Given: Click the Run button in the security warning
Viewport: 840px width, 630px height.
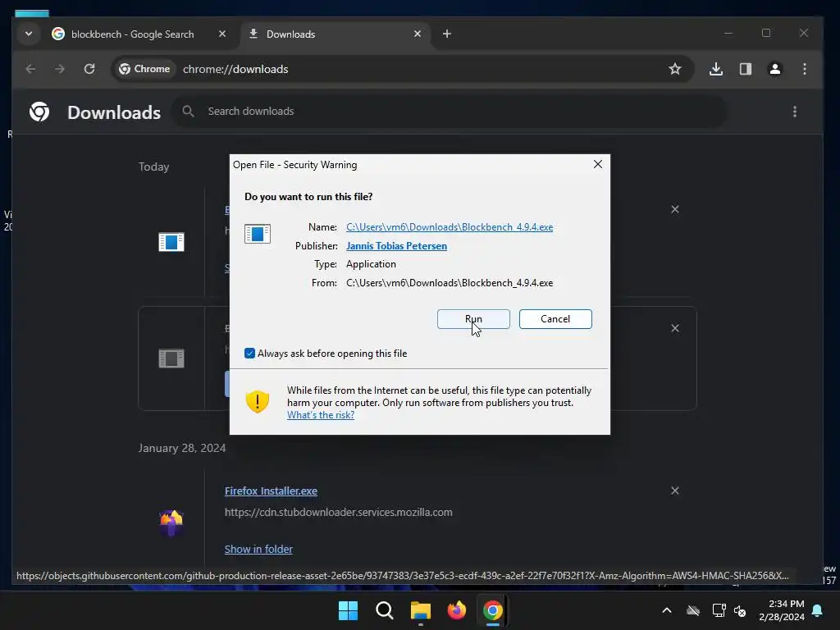Looking at the screenshot, I should 473,319.
